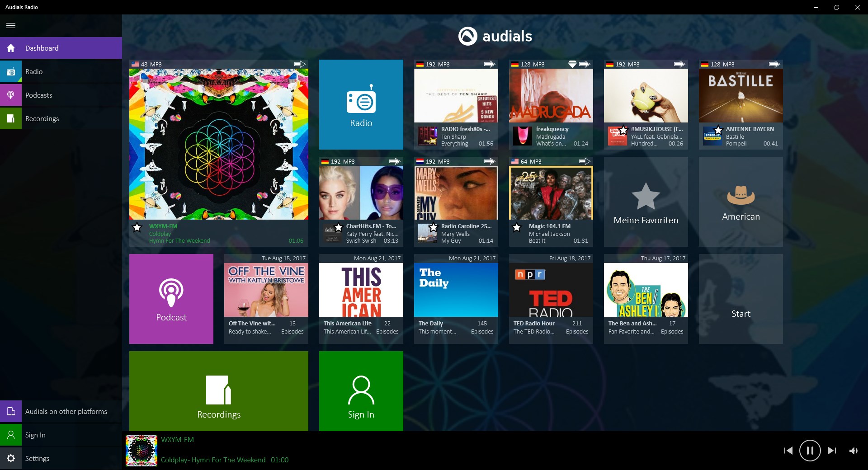
Task: Toggle the favorite star on WXYM-FM
Action: [137, 228]
